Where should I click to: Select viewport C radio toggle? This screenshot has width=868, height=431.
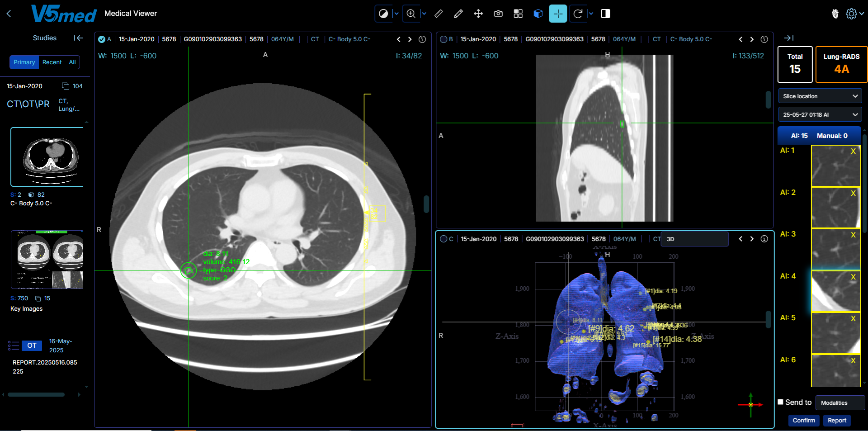pyautogui.click(x=443, y=239)
